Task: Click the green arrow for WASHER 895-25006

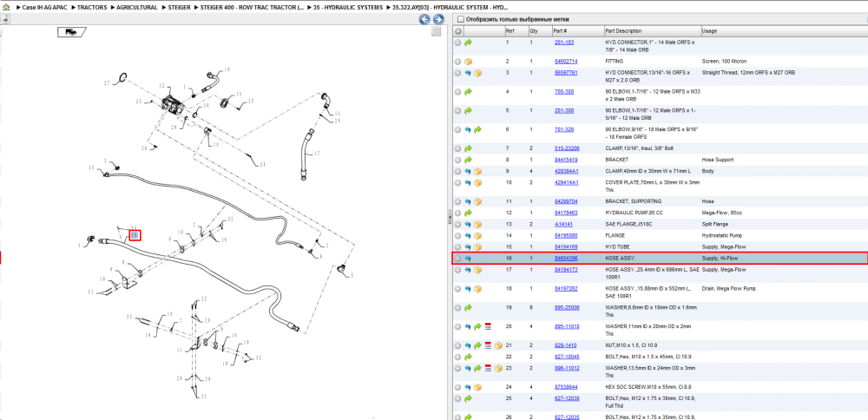Action: (x=468, y=307)
